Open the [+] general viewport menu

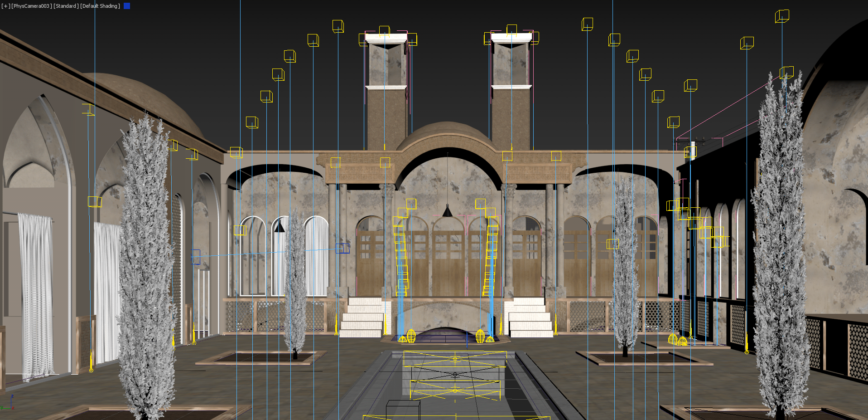click(5, 6)
